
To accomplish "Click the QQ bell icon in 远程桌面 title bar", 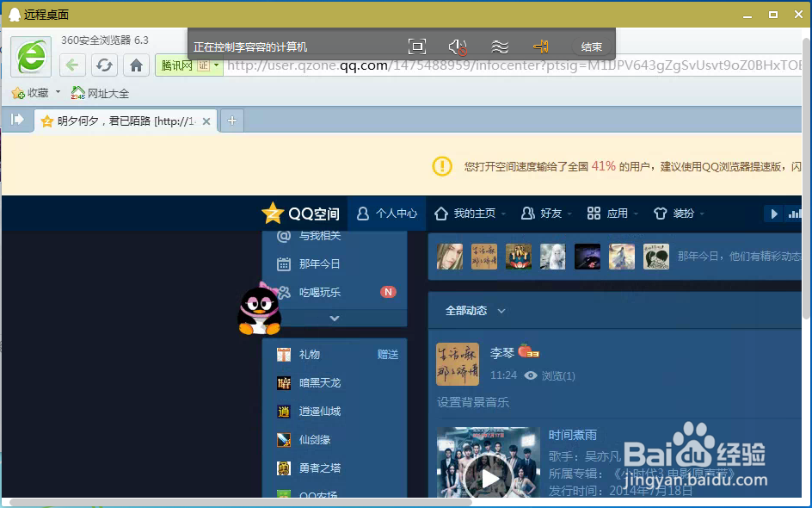I will [15, 14].
